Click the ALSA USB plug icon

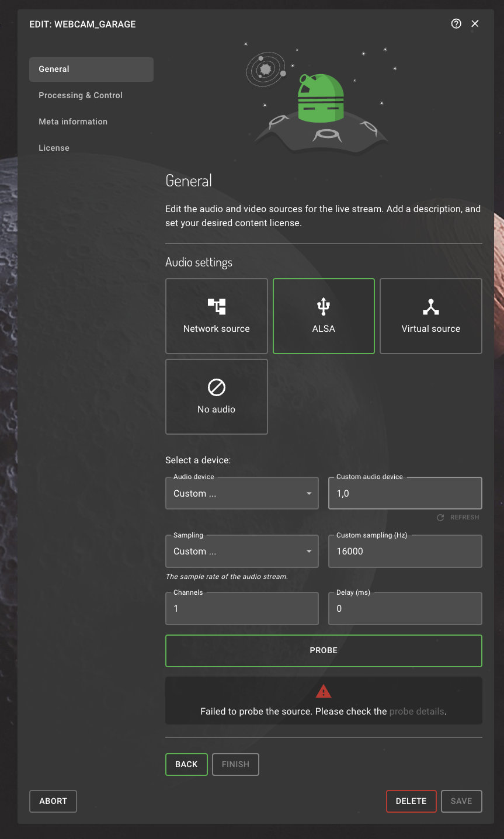323,306
